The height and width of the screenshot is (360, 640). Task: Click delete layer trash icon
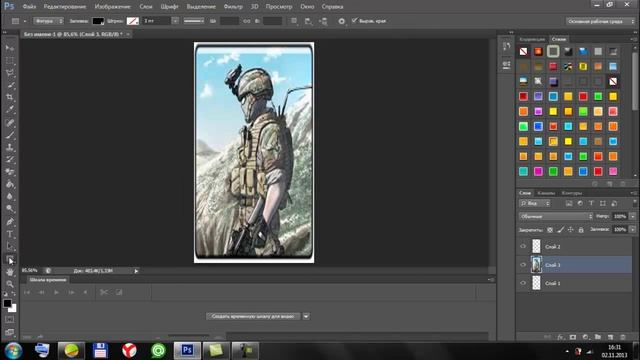coord(623,337)
